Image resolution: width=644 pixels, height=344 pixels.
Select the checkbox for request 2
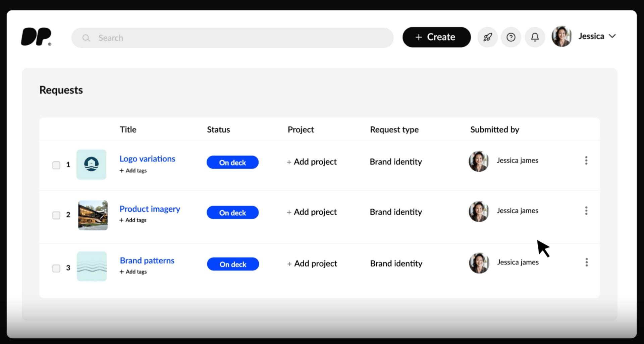click(56, 215)
